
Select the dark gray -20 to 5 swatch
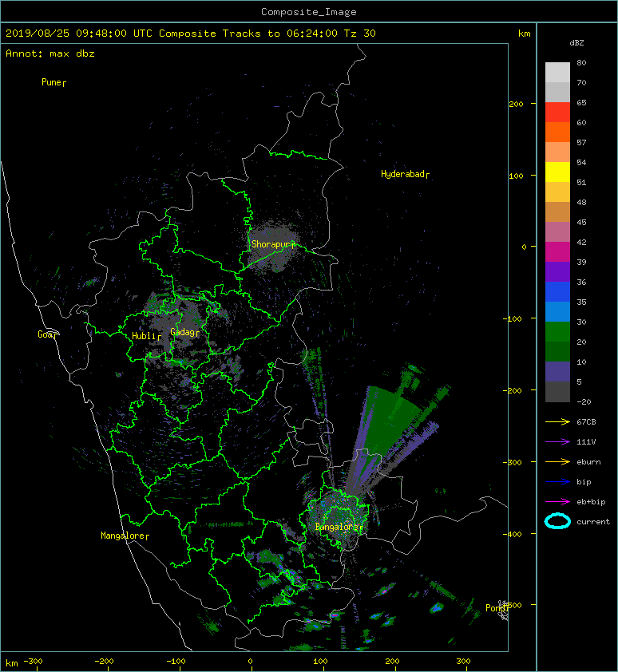point(557,392)
